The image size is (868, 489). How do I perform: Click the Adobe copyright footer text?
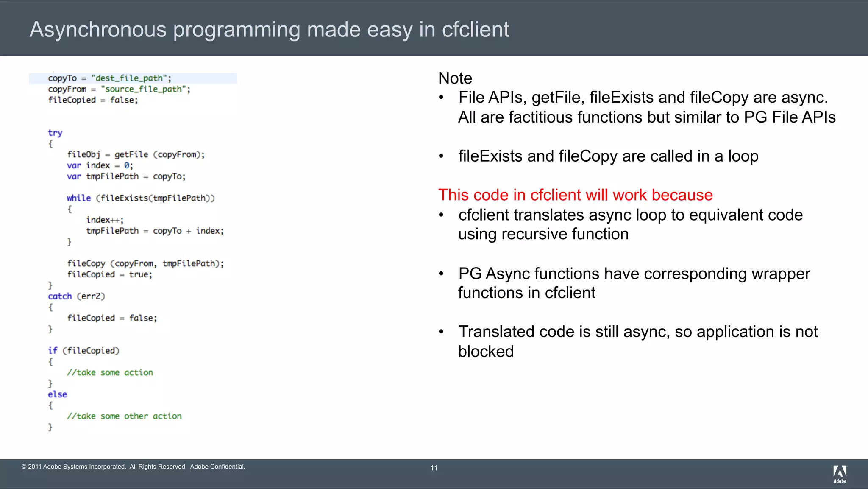(x=133, y=467)
